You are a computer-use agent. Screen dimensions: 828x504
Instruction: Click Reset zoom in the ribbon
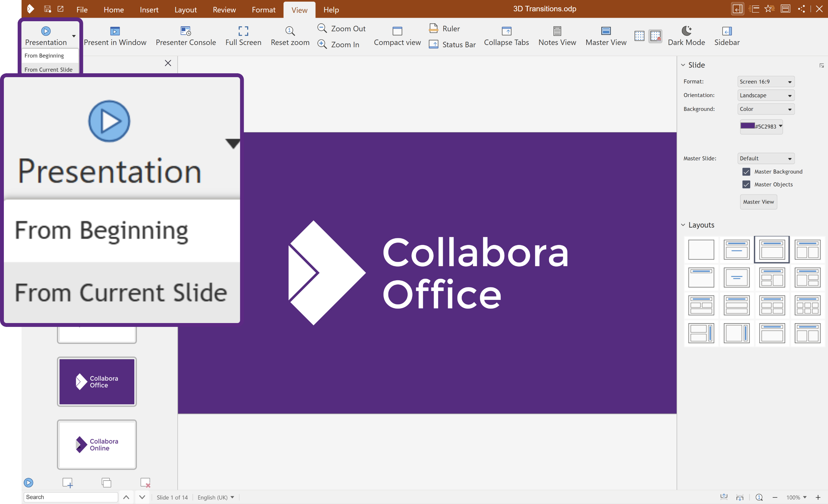click(290, 36)
